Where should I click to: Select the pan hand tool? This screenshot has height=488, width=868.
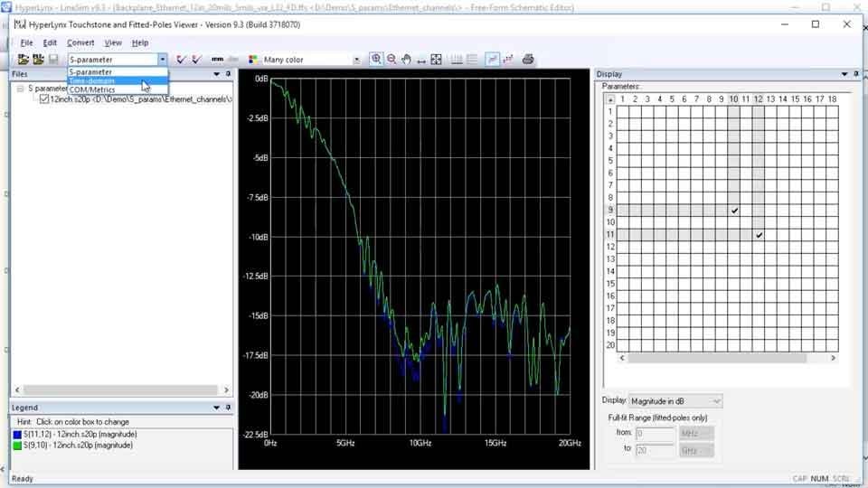pyautogui.click(x=407, y=60)
